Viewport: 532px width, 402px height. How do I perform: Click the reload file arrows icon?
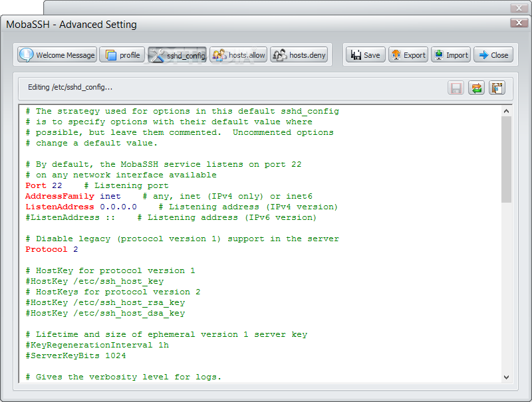[x=476, y=88]
